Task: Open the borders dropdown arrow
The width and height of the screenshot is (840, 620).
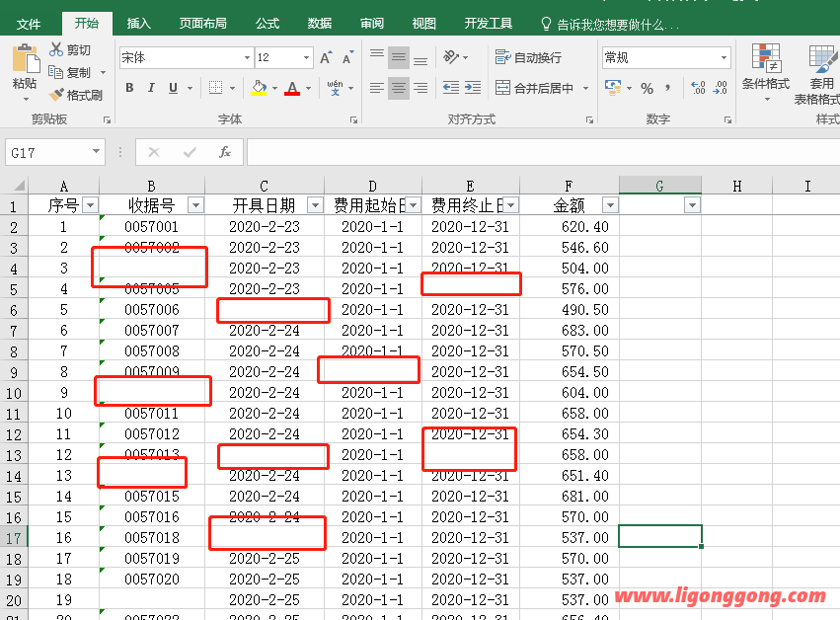Action: pos(233,89)
